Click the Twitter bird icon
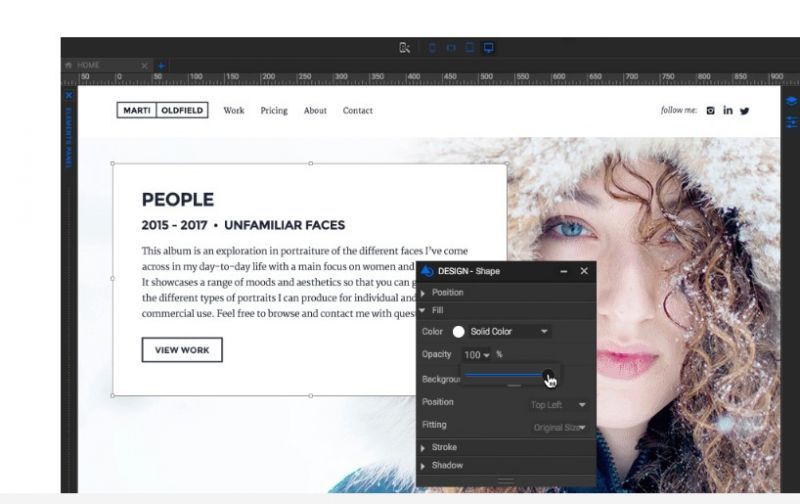This screenshot has height=504, width=800. pyautogui.click(x=744, y=111)
